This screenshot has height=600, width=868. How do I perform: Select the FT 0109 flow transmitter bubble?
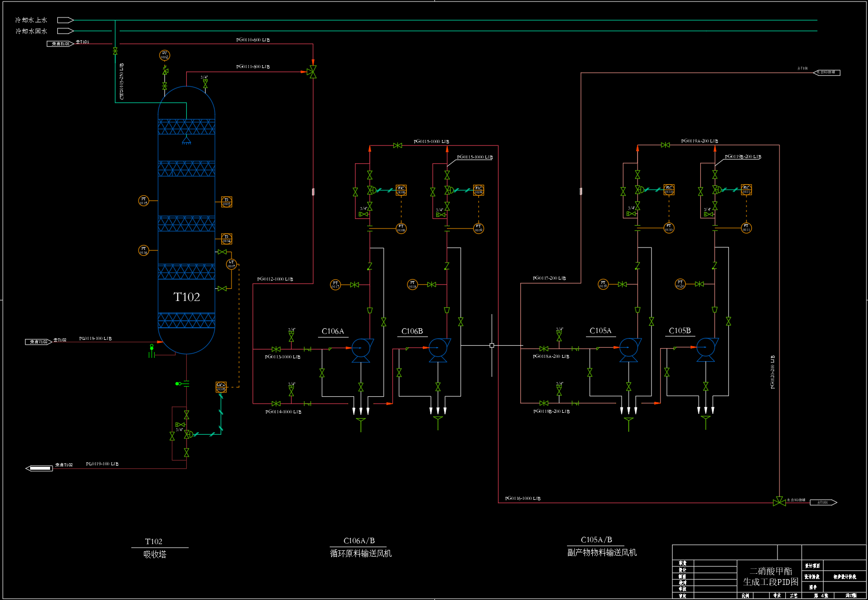click(x=478, y=229)
